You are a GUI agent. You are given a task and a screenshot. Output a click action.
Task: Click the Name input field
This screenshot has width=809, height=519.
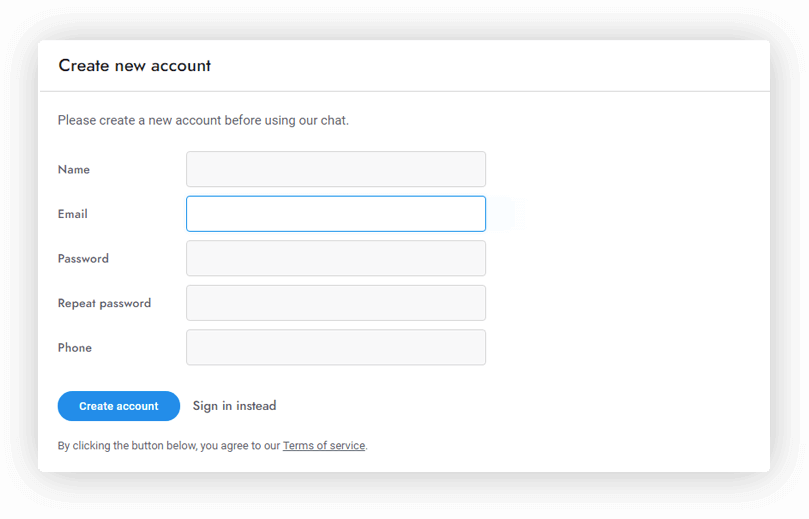click(336, 169)
